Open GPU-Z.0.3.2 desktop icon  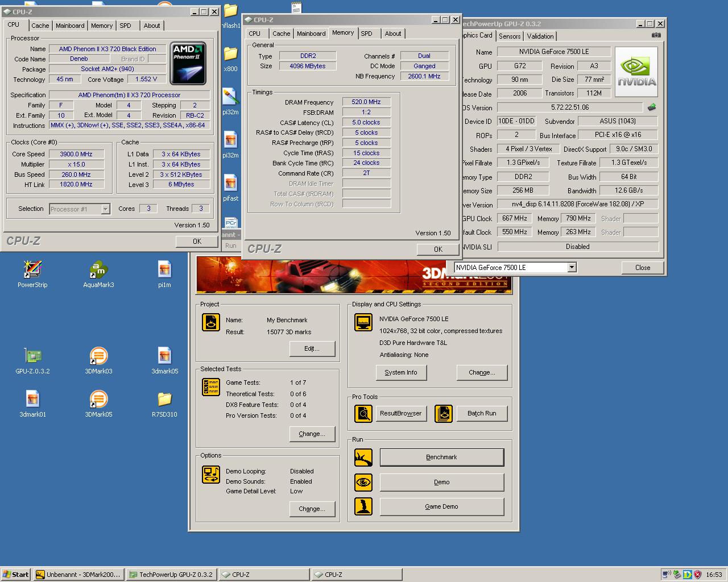tap(32, 360)
